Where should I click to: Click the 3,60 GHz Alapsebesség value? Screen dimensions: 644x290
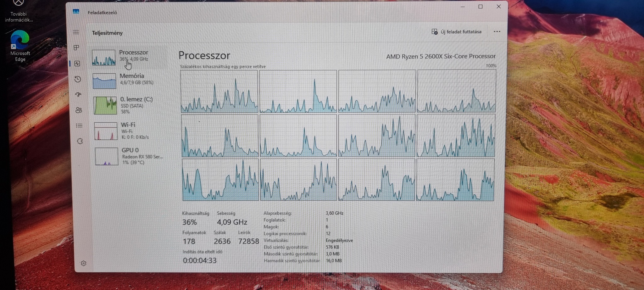coord(335,213)
